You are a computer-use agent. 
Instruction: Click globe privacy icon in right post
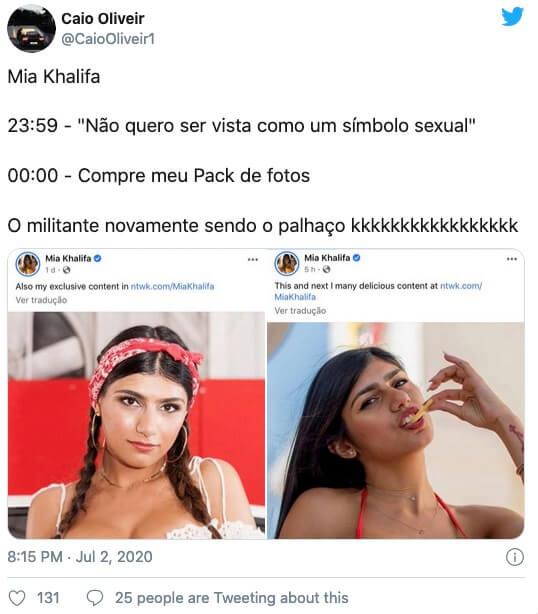327,269
